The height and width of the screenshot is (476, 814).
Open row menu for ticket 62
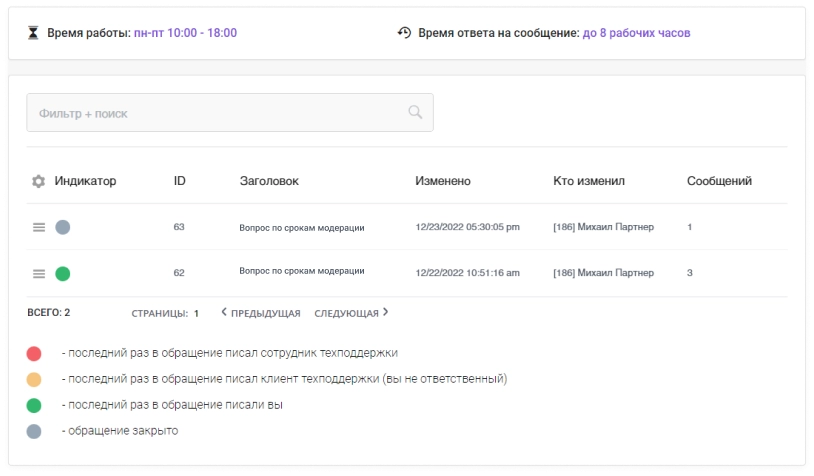39,274
